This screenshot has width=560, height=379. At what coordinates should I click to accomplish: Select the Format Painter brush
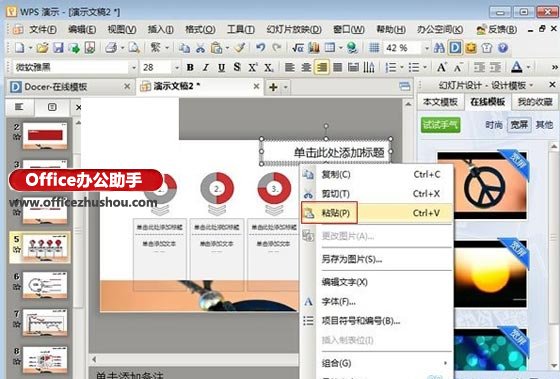coord(240,48)
